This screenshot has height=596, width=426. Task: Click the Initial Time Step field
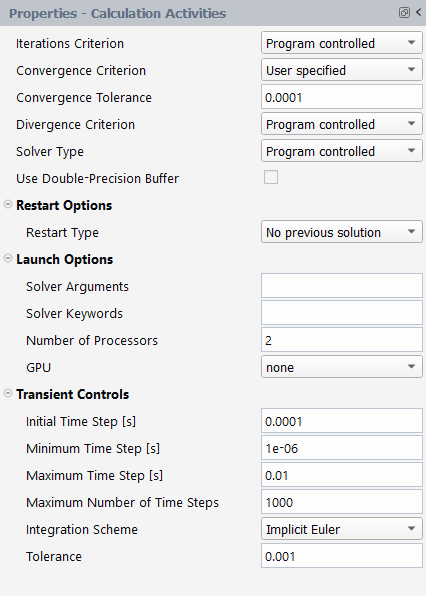(x=342, y=421)
